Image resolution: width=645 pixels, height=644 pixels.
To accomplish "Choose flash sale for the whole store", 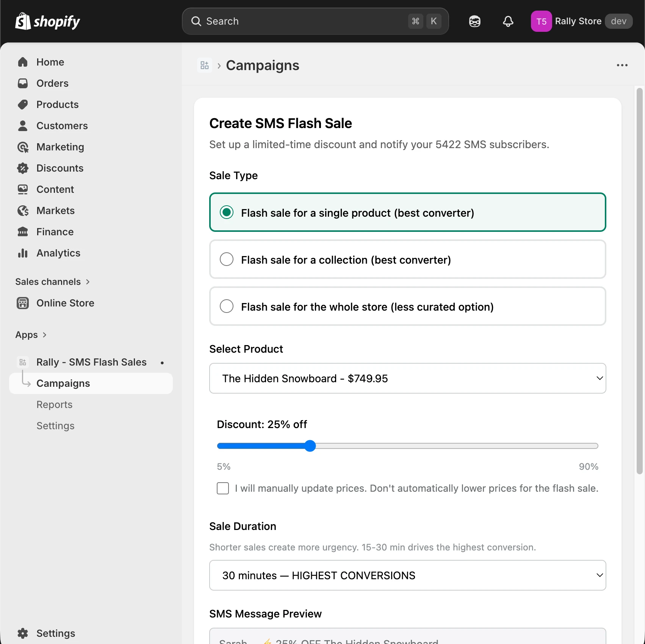I will pyautogui.click(x=227, y=306).
